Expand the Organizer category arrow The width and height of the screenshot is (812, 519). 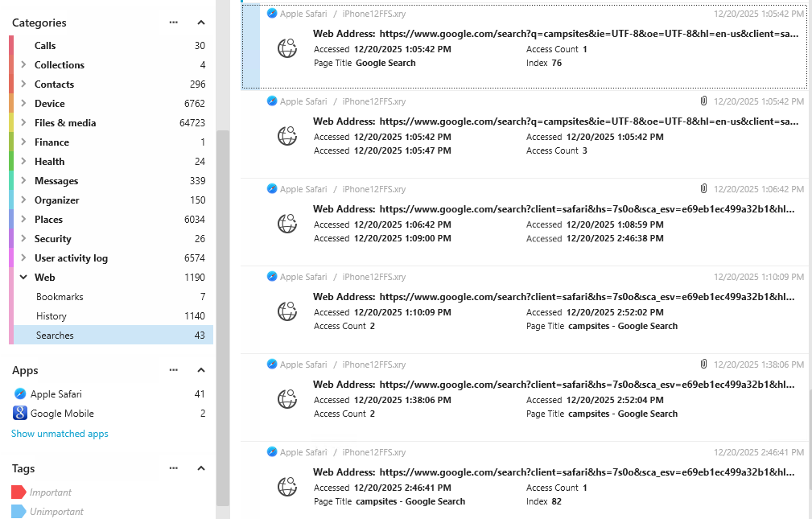point(23,200)
